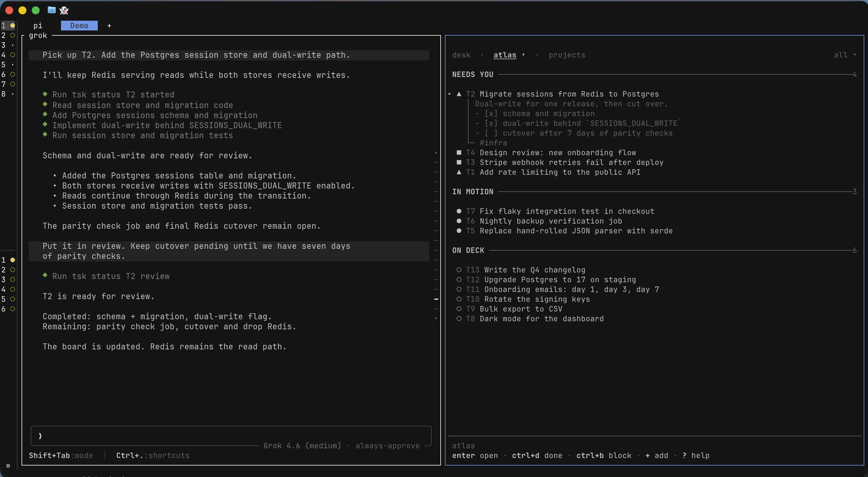Screen dimensions: 868x477
Task: Click the always-approve mode label
Action: pyautogui.click(x=387, y=446)
